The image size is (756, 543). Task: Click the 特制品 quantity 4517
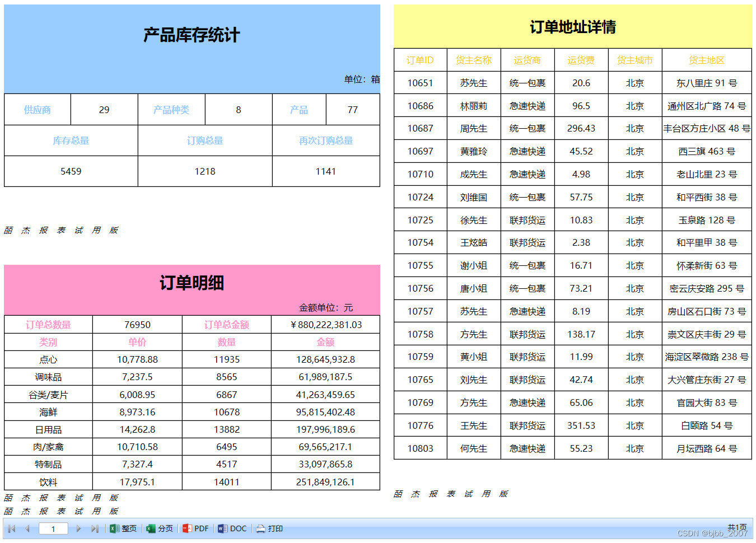click(227, 464)
